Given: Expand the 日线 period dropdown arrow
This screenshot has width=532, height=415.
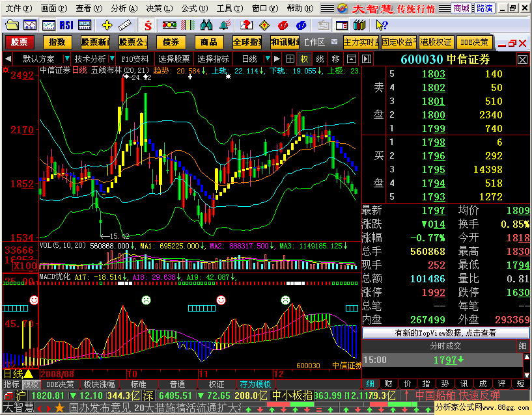Looking at the screenshot, I should (x=268, y=59).
